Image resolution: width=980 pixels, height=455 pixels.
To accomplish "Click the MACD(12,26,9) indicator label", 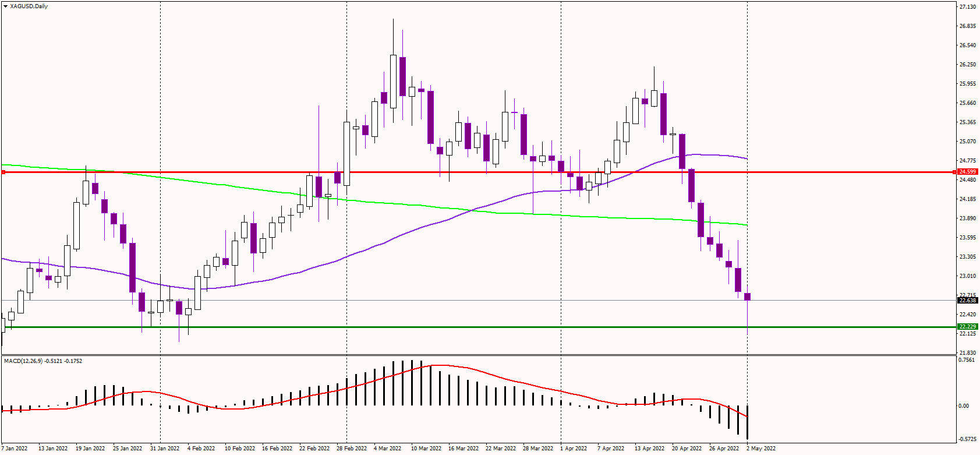I will point(43,361).
